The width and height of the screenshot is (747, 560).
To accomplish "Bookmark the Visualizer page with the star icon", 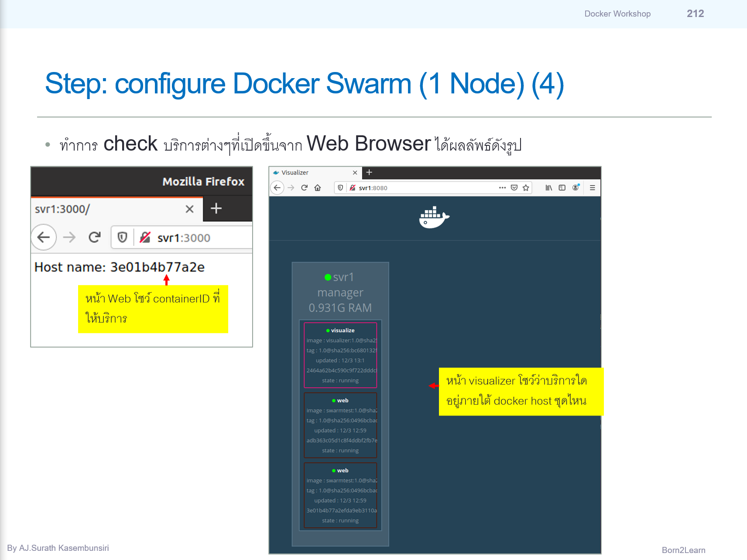I will (x=526, y=188).
